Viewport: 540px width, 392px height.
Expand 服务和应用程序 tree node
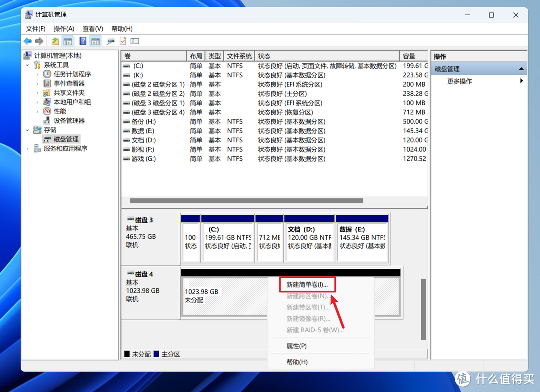28,148
